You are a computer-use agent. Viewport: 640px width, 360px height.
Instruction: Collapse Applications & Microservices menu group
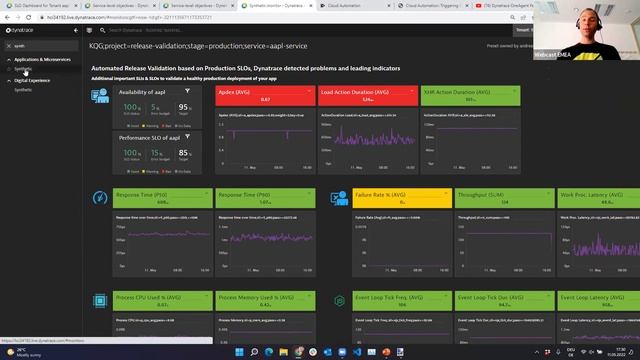coord(9,60)
